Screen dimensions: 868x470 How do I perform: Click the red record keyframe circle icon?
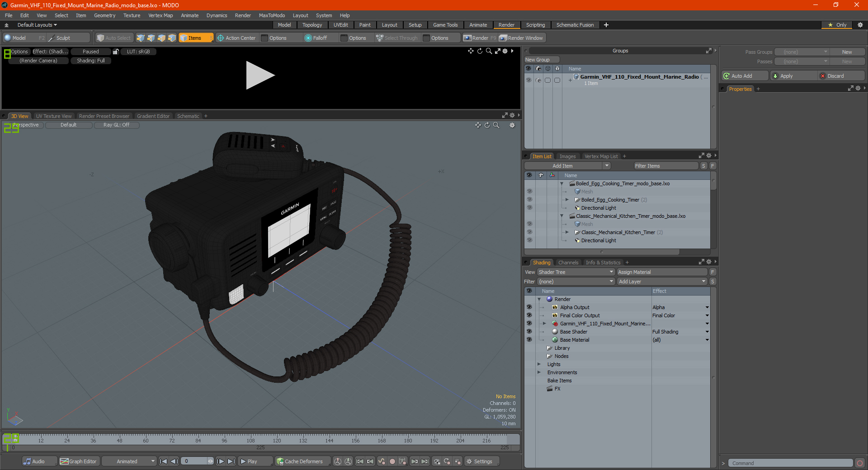tap(392, 461)
